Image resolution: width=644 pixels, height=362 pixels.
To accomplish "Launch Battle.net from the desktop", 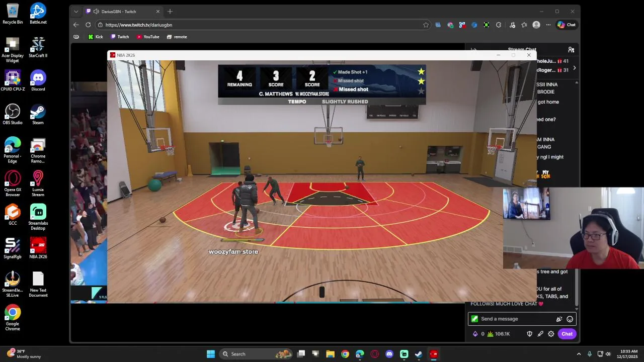I will point(38,14).
